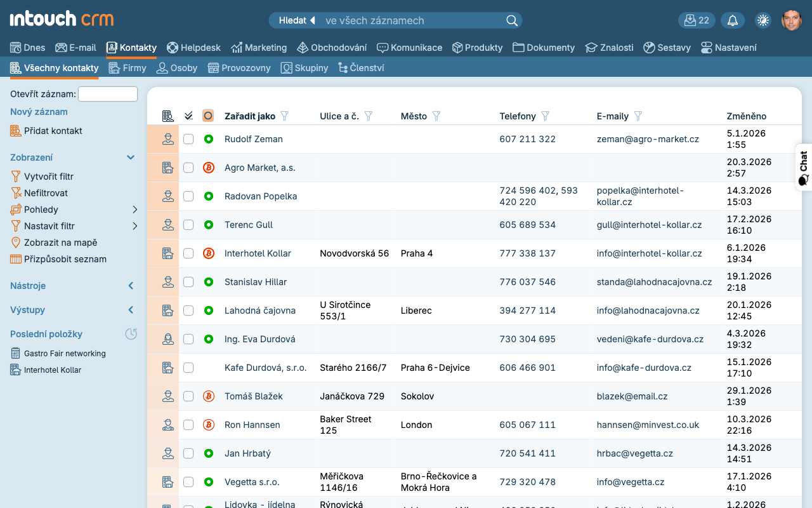
Task: Open the Helpdesk menu
Action: (193, 48)
